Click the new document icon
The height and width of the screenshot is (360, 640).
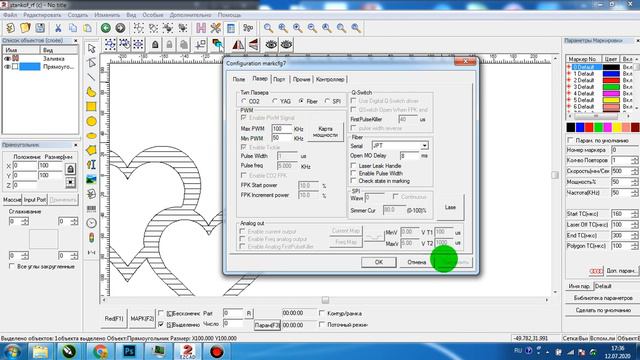11,28
